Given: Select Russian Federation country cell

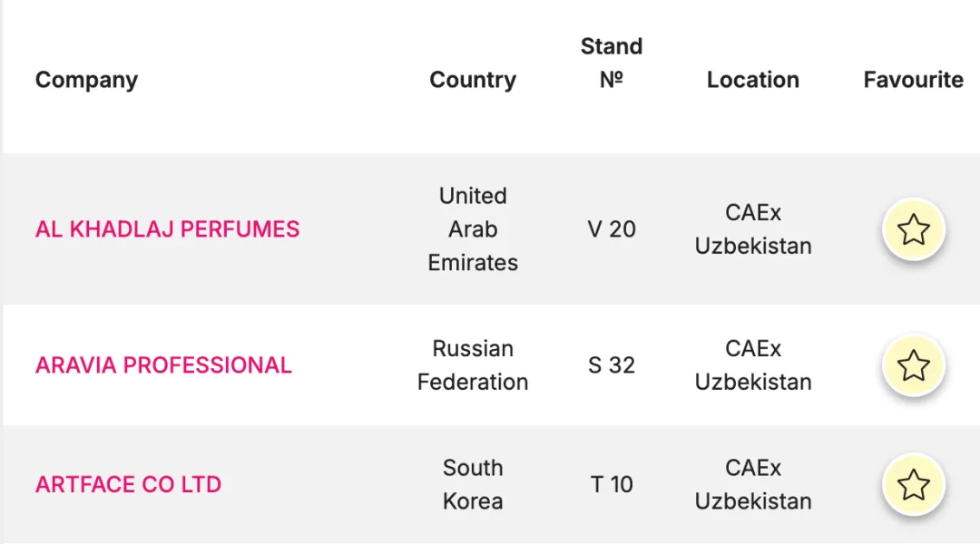Looking at the screenshot, I should click(x=473, y=365).
